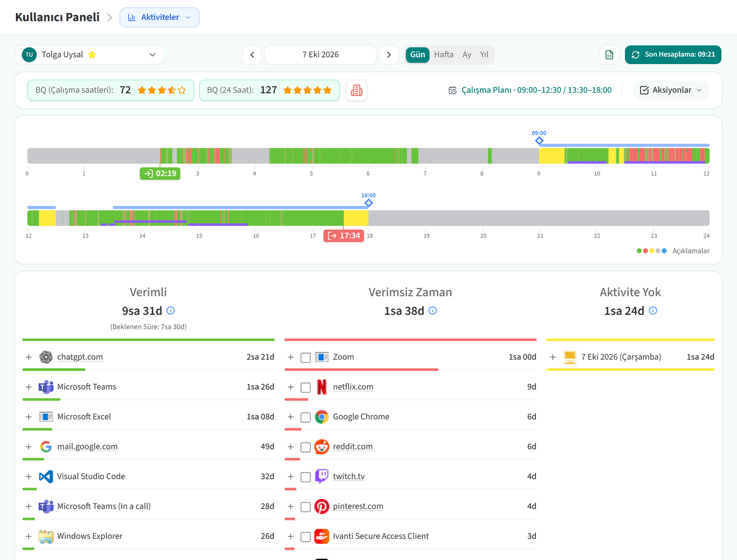Open the Aksiyonlar dropdown menu

tap(671, 90)
